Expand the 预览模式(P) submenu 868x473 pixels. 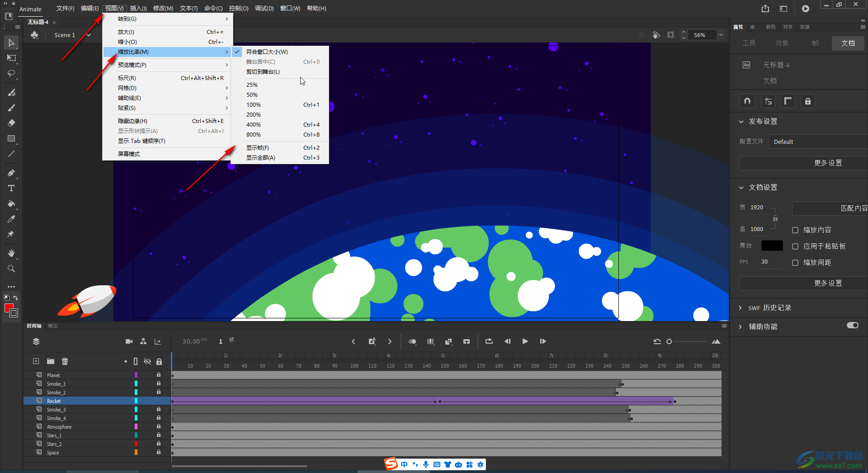[168, 65]
